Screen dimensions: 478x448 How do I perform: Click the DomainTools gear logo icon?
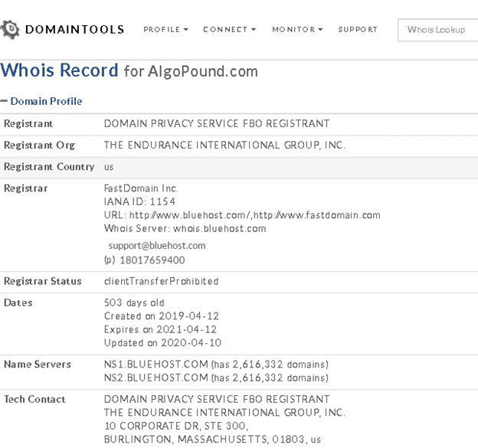point(10,30)
